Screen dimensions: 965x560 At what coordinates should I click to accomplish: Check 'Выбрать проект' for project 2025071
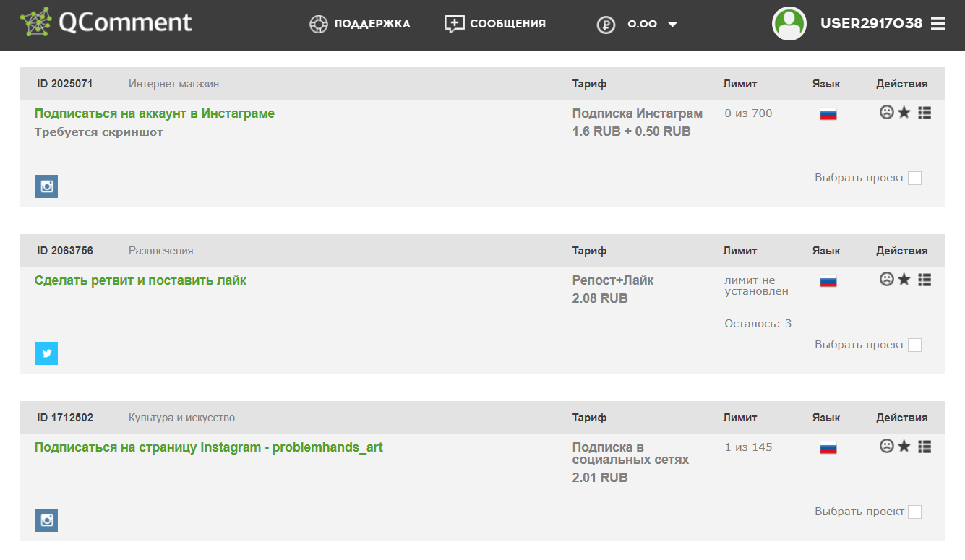(914, 178)
